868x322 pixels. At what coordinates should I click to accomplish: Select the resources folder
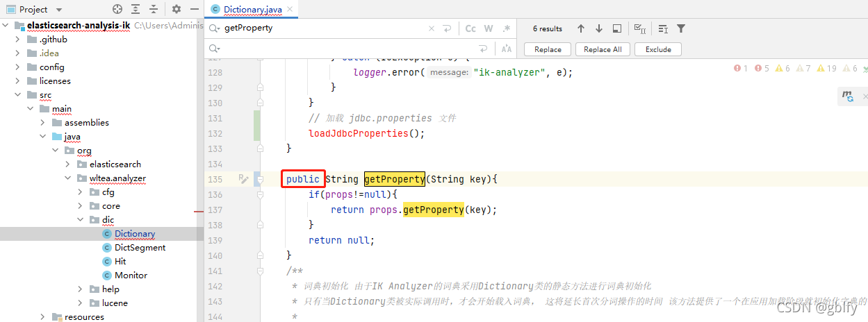84,317
